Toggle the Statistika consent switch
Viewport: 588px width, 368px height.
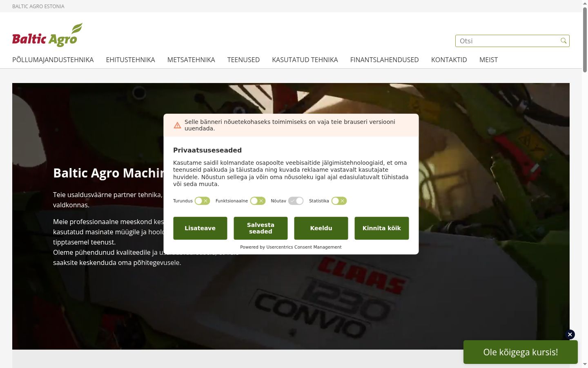tap(339, 201)
